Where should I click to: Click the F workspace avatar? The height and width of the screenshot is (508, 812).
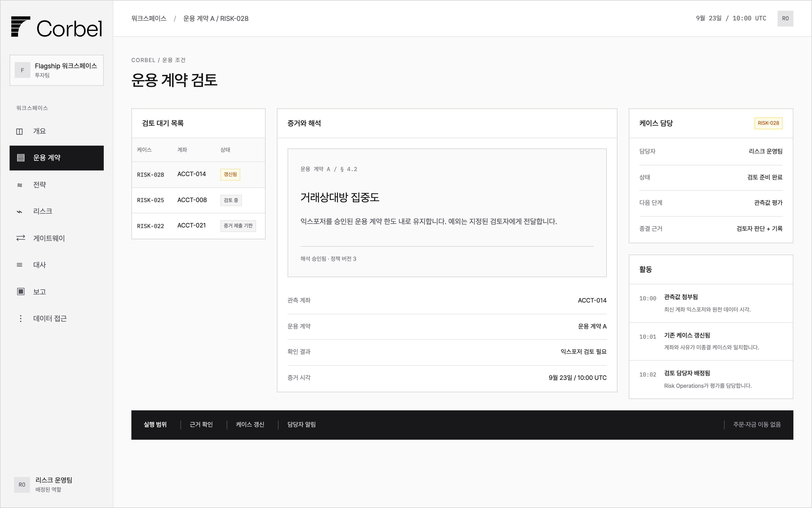point(23,70)
